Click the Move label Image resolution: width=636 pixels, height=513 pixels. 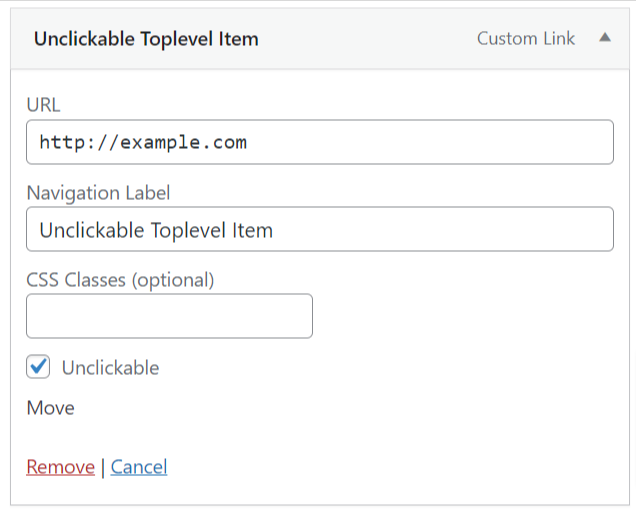50,408
